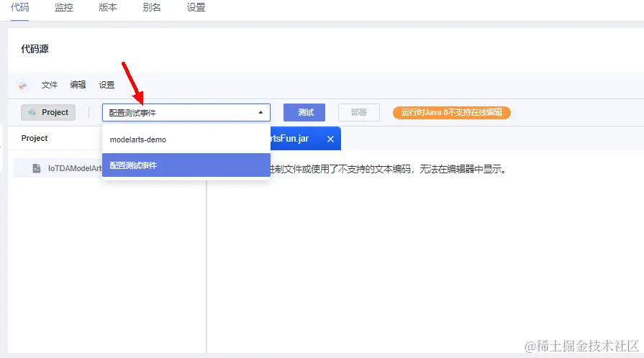644x358 pixels.
Task: Click the editor logo icon beside 文件
Action: point(22,85)
